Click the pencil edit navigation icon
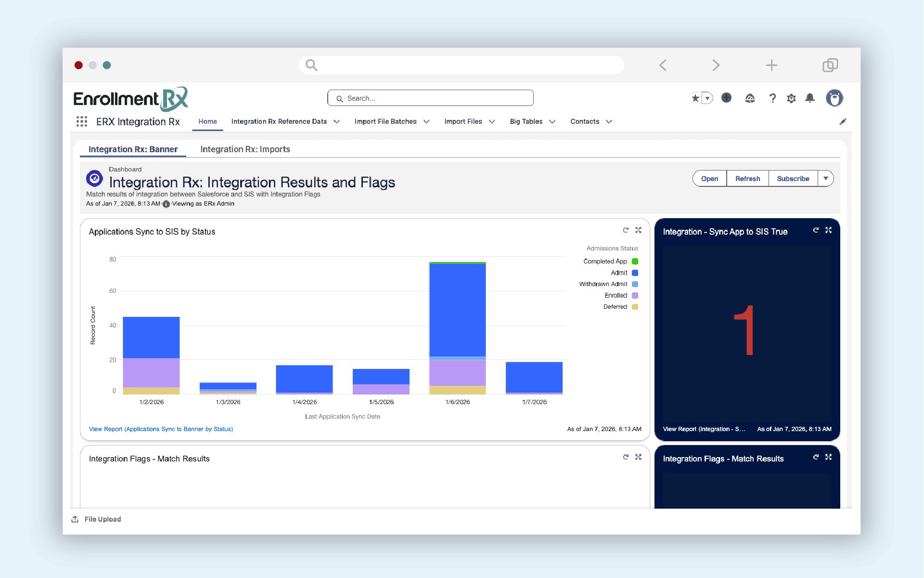The width and height of the screenshot is (924, 578). [843, 122]
